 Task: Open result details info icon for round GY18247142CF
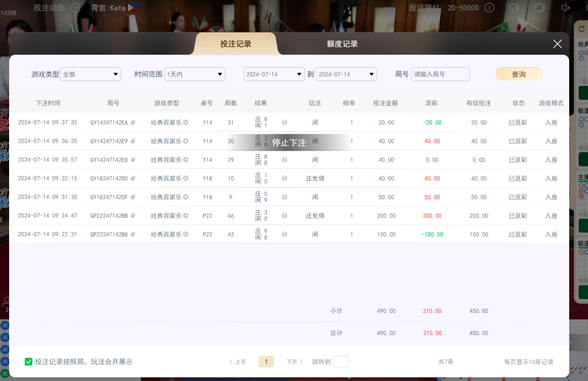tap(284, 197)
